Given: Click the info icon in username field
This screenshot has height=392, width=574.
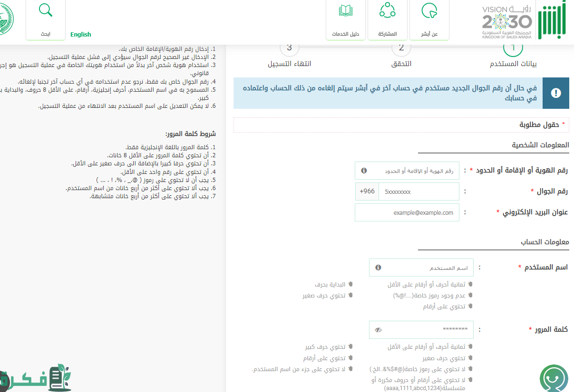Looking at the screenshot, I should (378, 268).
